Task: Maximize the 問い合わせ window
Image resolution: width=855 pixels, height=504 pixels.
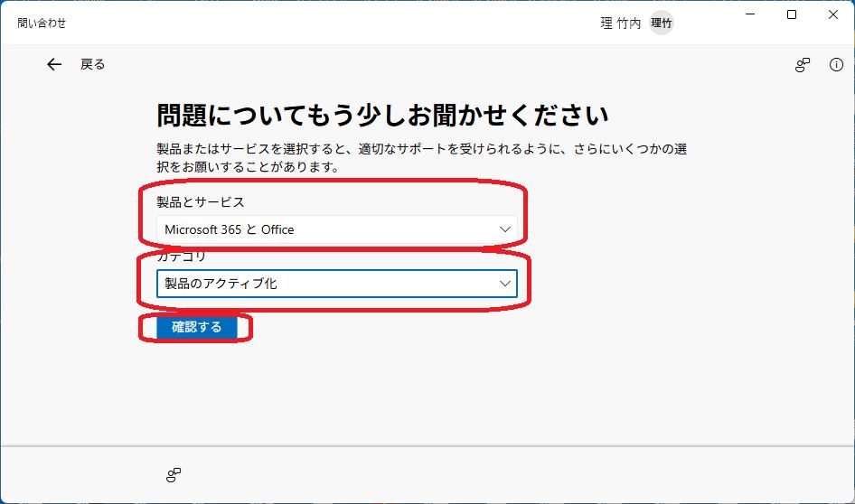Action: point(792,15)
